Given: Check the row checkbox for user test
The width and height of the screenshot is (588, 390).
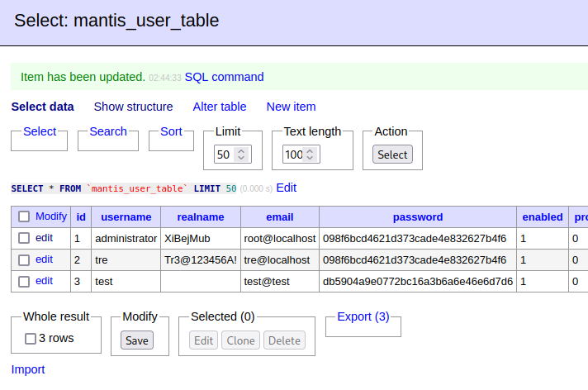Looking at the screenshot, I should 24,281.
